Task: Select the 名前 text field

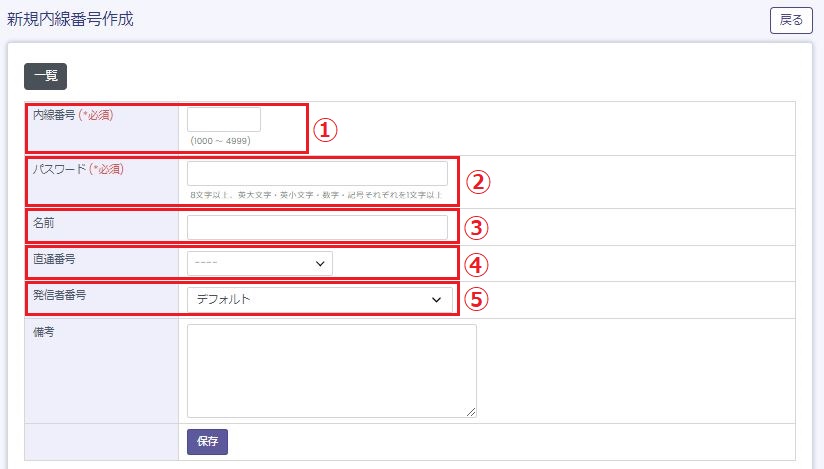Action: coord(317,227)
